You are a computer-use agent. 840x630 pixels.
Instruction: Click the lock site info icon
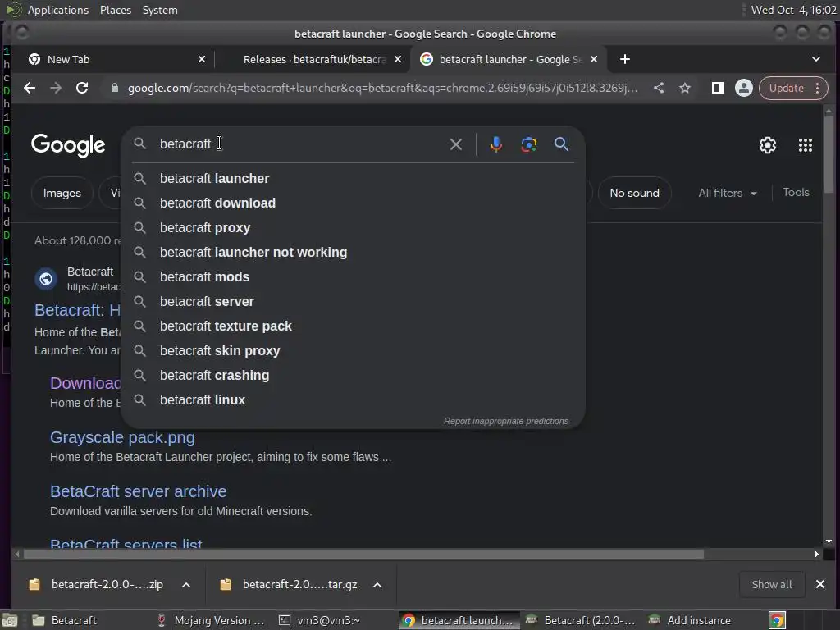tap(114, 89)
